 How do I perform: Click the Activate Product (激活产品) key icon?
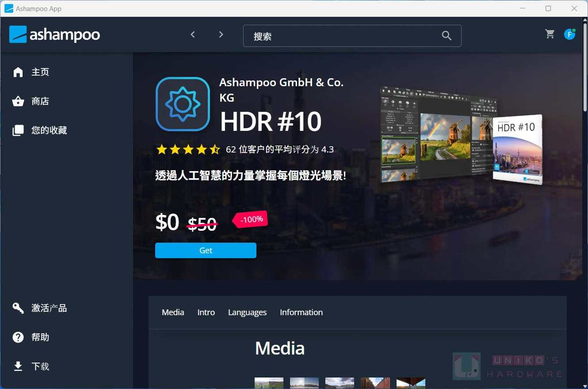18,308
